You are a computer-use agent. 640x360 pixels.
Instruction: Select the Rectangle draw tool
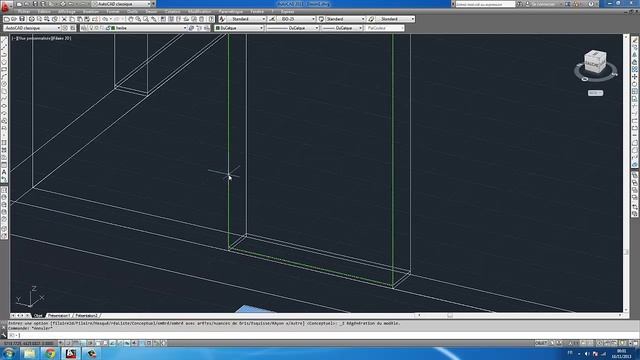click(x=4, y=69)
